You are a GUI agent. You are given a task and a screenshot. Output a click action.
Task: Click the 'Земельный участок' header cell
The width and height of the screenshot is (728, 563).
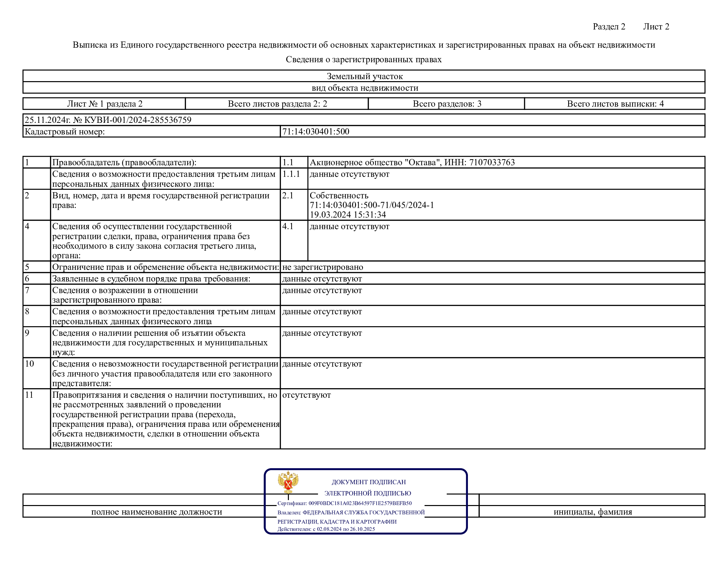tap(364, 77)
